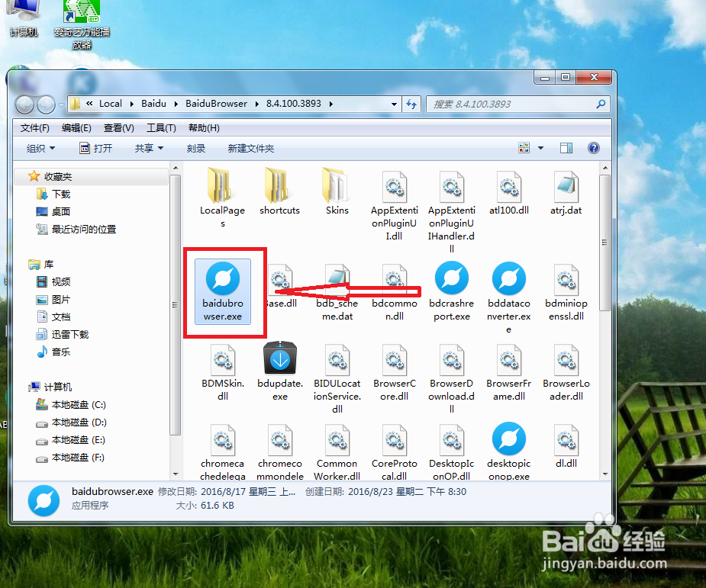Select the dl.dll file
This screenshot has width=706, height=588.
click(566, 445)
